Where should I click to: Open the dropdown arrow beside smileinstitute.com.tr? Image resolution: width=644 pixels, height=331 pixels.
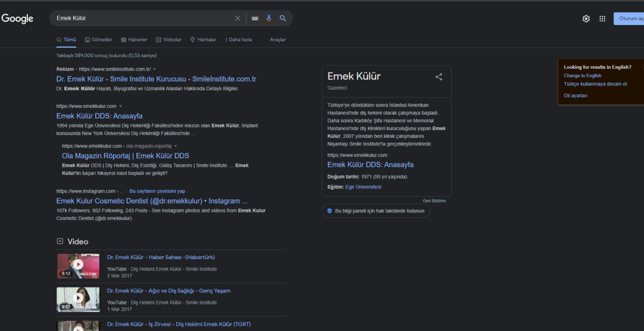pyautogui.click(x=155, y=69)
